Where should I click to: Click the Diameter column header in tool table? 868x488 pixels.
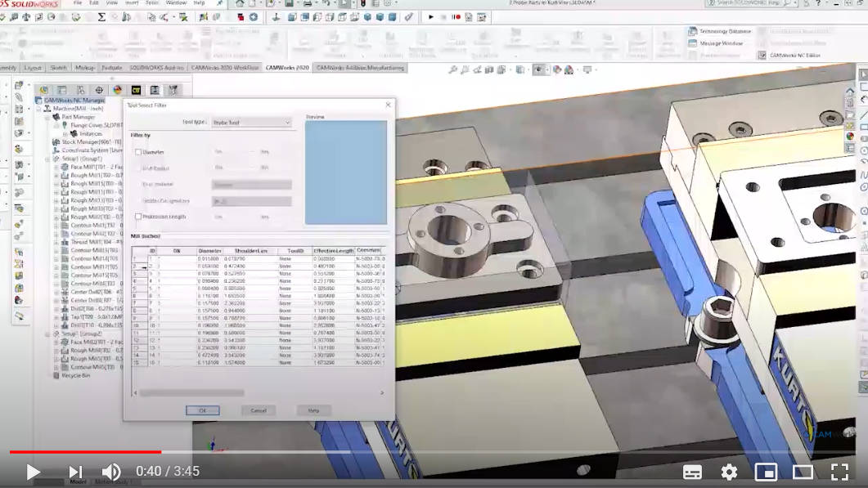click(209, 251)
